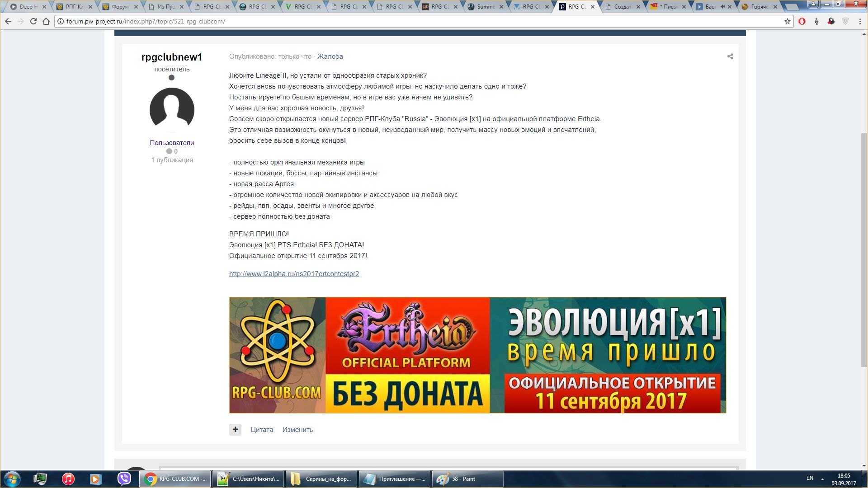Click the Жалоба report link
The height and width of the screenshot is (488, 868).
click(x=330, y=56)
